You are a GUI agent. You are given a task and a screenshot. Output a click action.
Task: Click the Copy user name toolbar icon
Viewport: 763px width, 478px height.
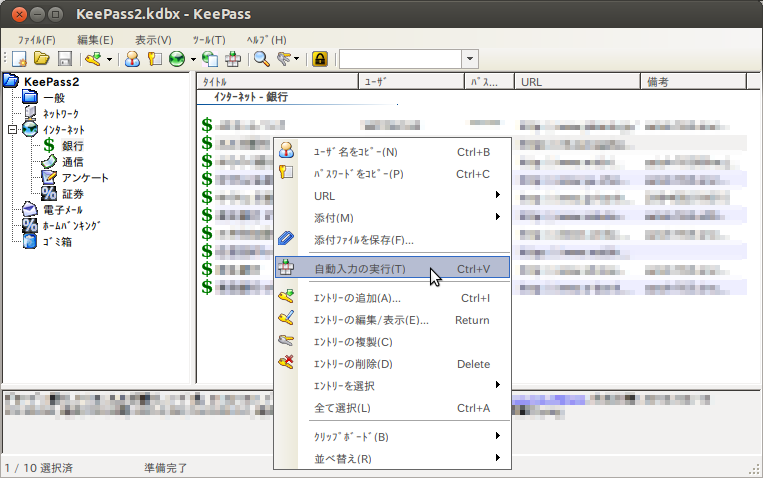(x=132, y=59)
